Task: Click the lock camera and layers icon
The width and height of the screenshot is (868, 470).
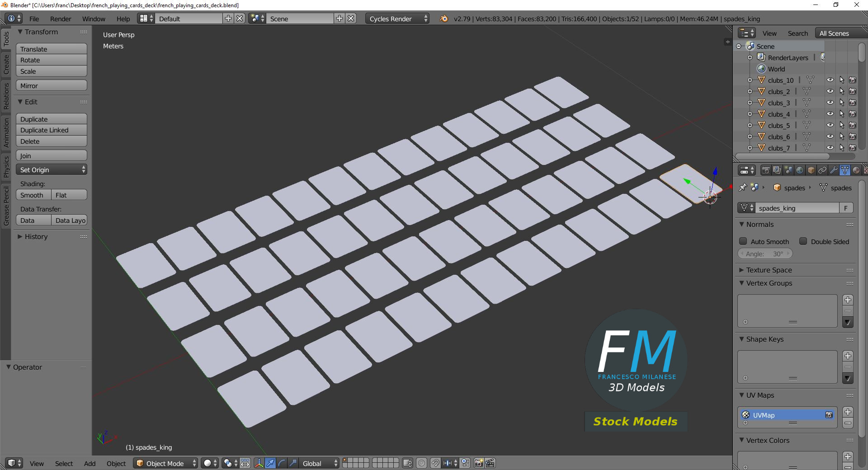Action: click(x=407, y=463)
